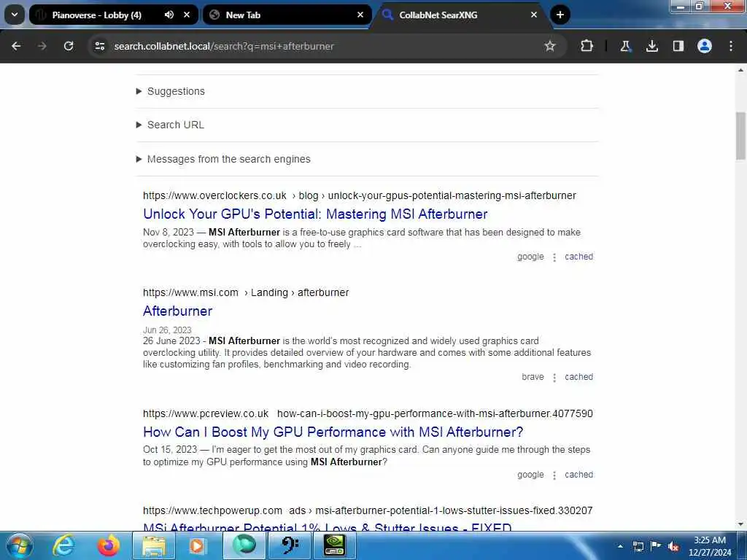Open site information icon in address bar
The width and height of the screenshot is (747, 560).
pos(99,46)
